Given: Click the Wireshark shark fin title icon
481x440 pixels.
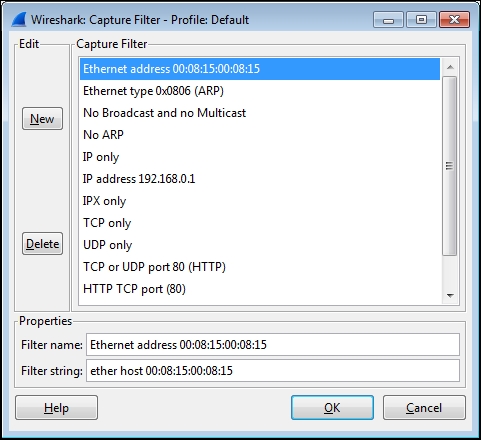Looking at the screenshot, I should tap(19, 20).
